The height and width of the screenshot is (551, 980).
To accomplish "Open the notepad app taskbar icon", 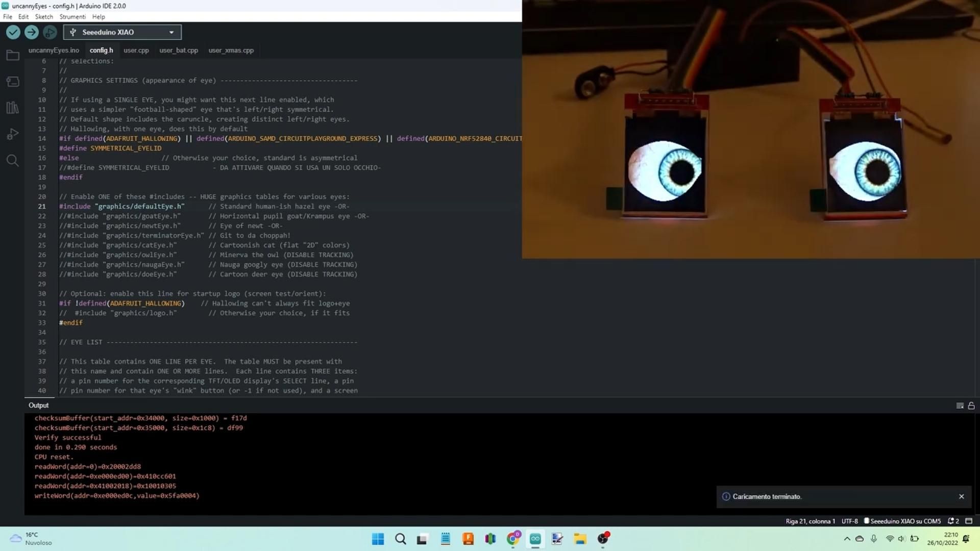I will tap(446, 539).
